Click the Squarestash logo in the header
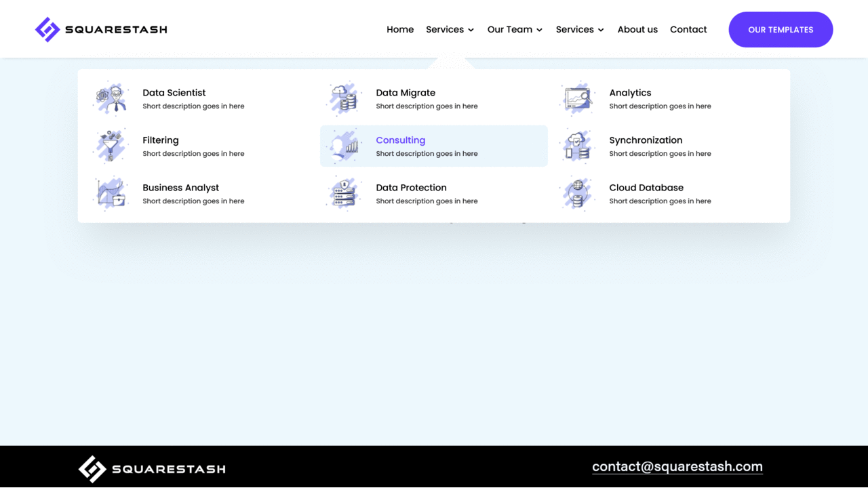The height and width of the screenshot is (488, 868). click(100, 29)
